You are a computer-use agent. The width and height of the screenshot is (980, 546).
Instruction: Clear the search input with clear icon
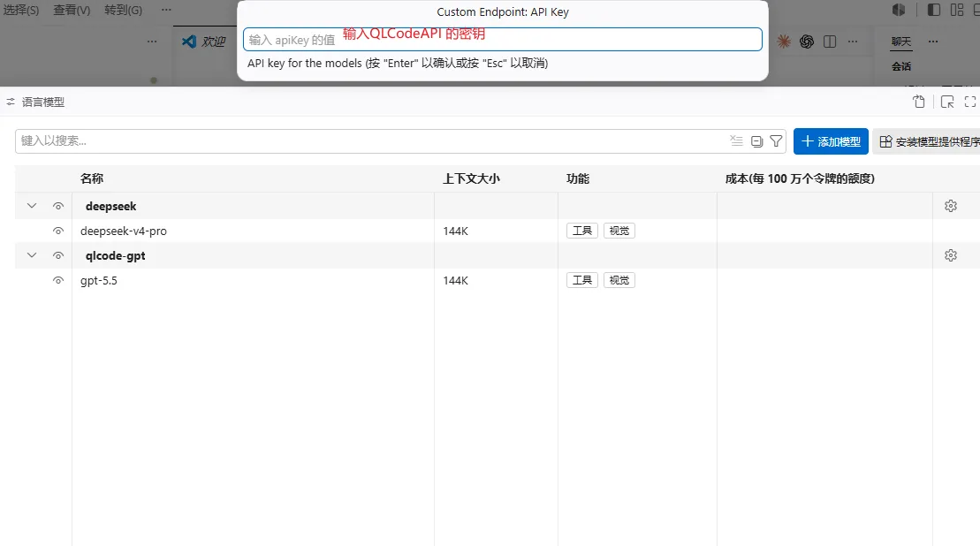[x=736, y=141]
